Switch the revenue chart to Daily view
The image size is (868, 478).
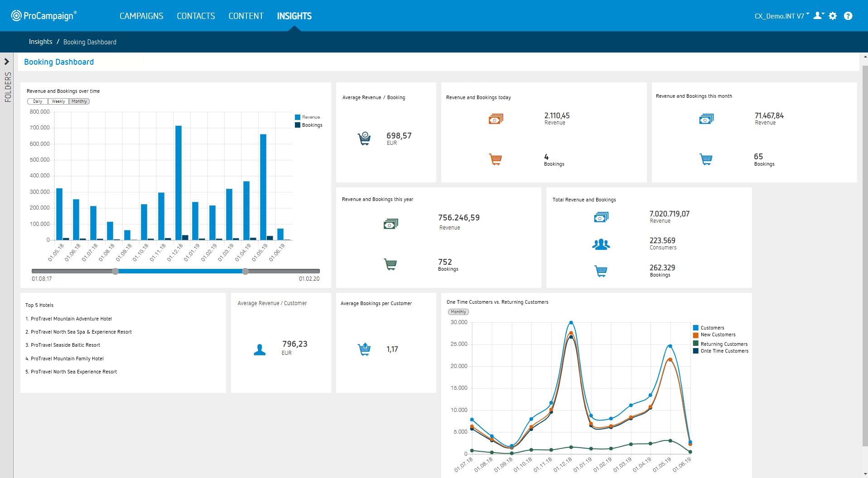pos(38,101)
